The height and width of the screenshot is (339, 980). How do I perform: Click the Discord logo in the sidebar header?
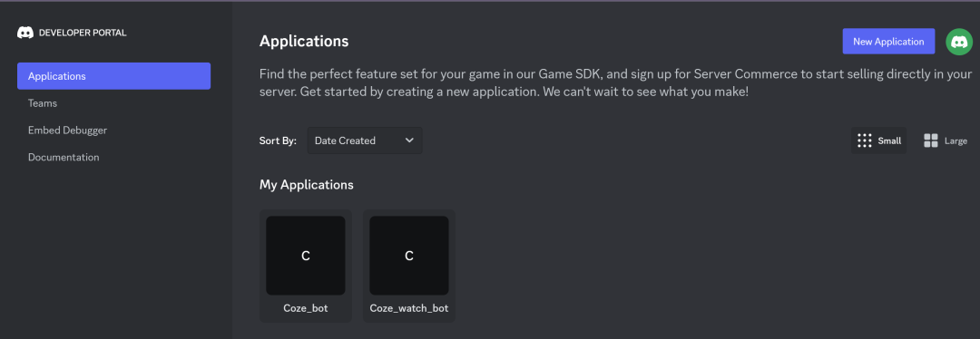pyautogui.click(x=25, y=33)
